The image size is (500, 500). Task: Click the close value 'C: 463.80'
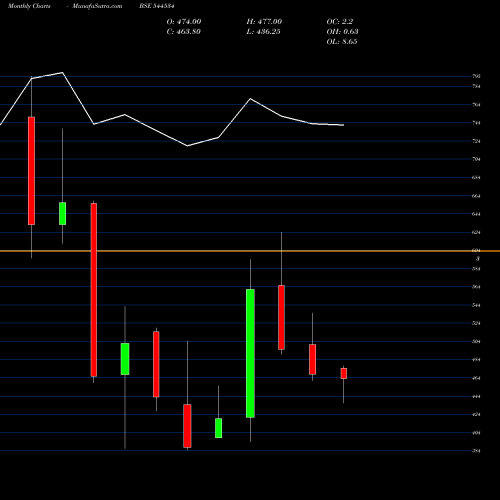pos(184,32)
